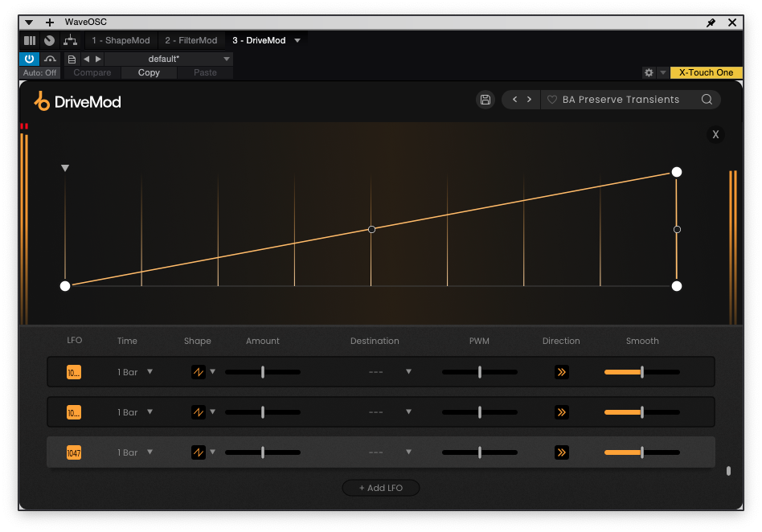
Task: Click the DriveMod logo
Action: point(78,101)
